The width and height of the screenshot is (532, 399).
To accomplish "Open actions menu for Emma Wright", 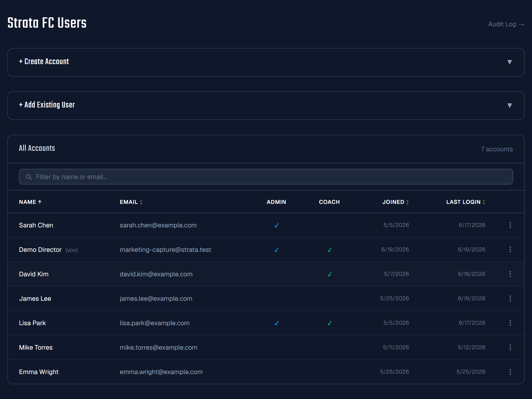I will pos(510,372).
